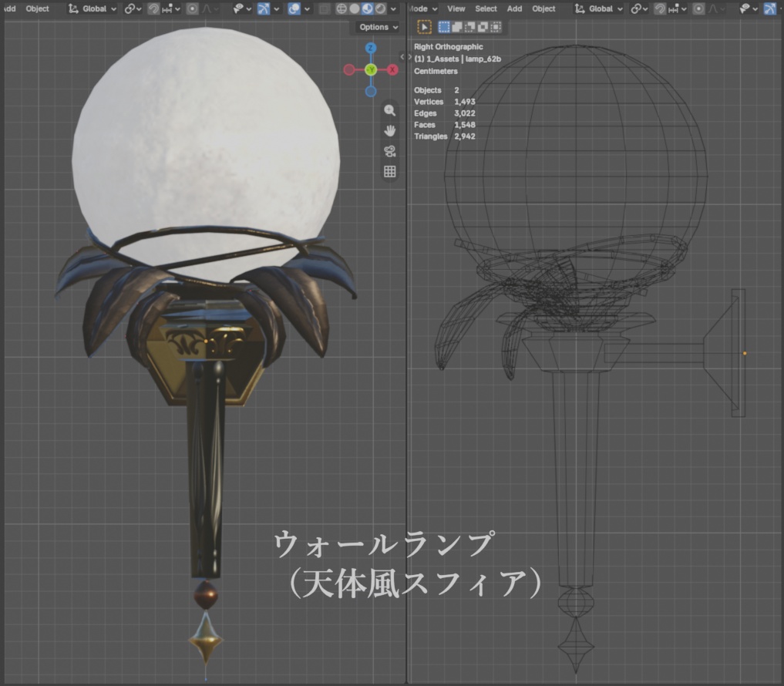Image resolution: width=784 pixels, height=686 pixels.
Task: Choose 'Intersect selection' mode icon
Action: click(x=496, y=27)
